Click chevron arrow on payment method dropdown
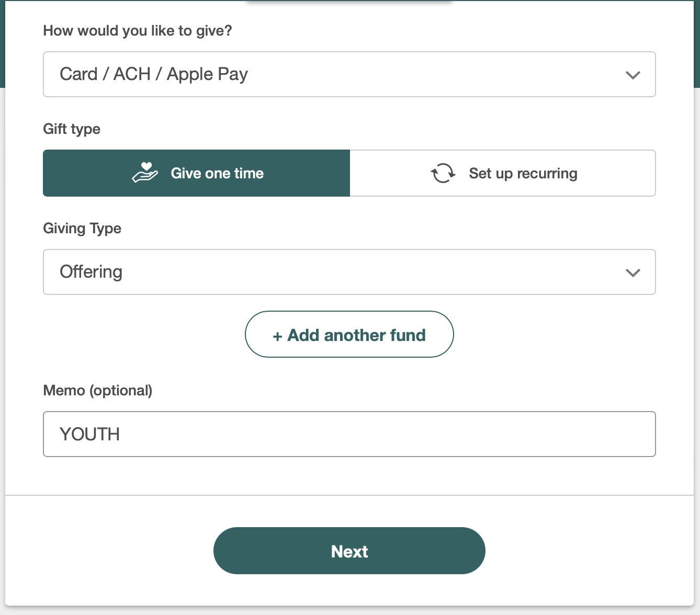 coord(633,75)
